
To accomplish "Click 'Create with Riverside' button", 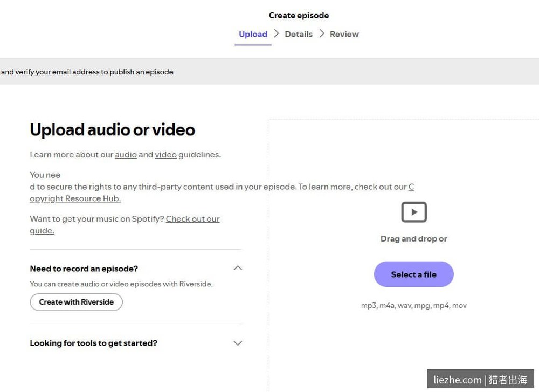I will click(77, 302).
